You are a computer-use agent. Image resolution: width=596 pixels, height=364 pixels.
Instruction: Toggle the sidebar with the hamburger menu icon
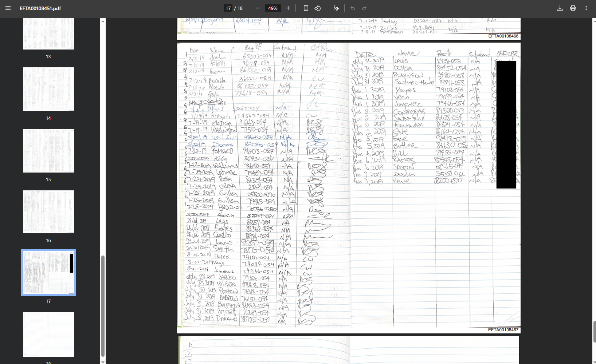coord(8,8)
